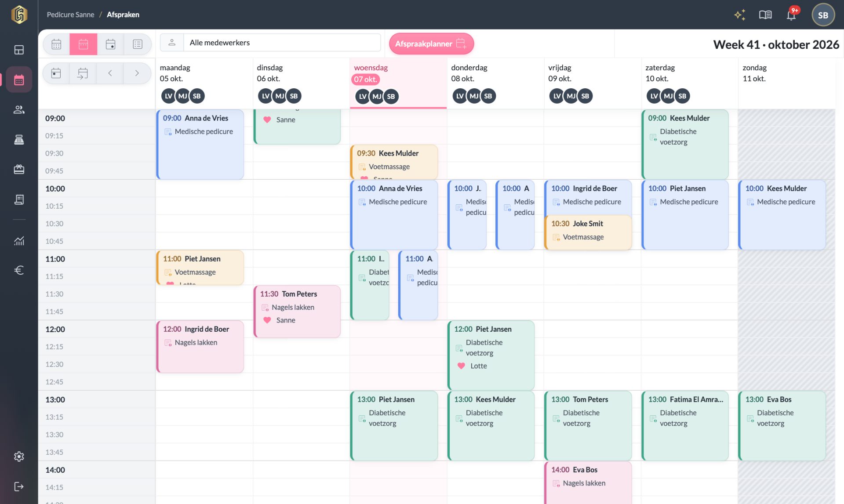
Task: Click the log out icon
Action: (x=19, y=486)
